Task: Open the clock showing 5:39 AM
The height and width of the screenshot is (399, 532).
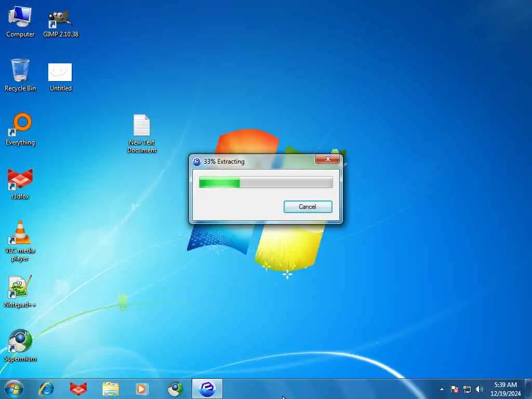Action: (506, 389)
